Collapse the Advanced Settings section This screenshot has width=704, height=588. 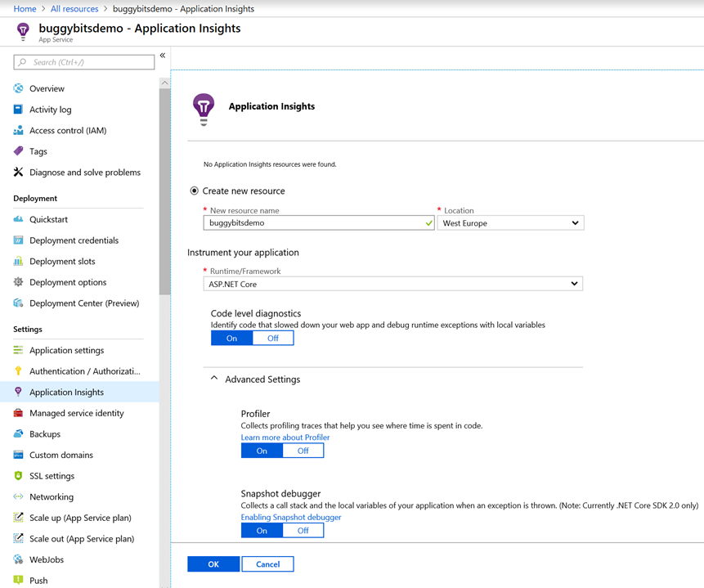click(214, 379)
